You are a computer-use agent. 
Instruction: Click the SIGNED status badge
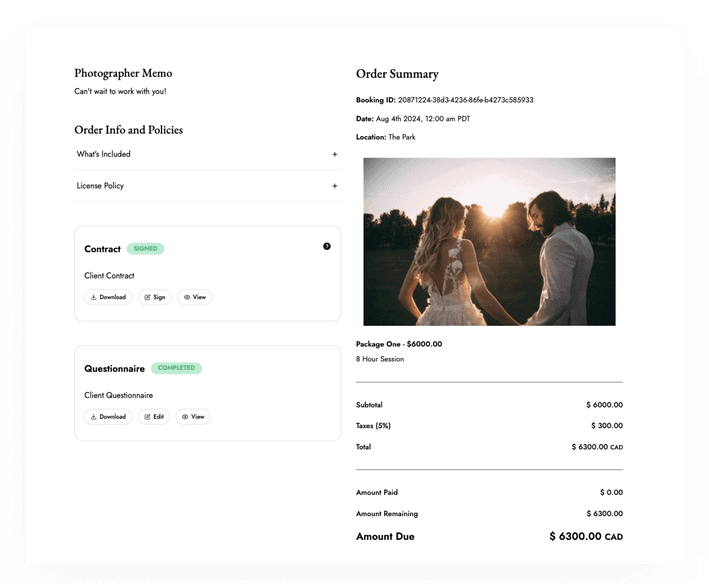coord(145,249)
